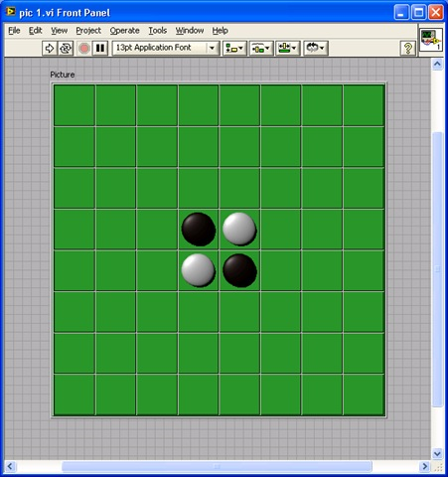Open Context Help question mark

pyautogui.click(x=408, y=48)
